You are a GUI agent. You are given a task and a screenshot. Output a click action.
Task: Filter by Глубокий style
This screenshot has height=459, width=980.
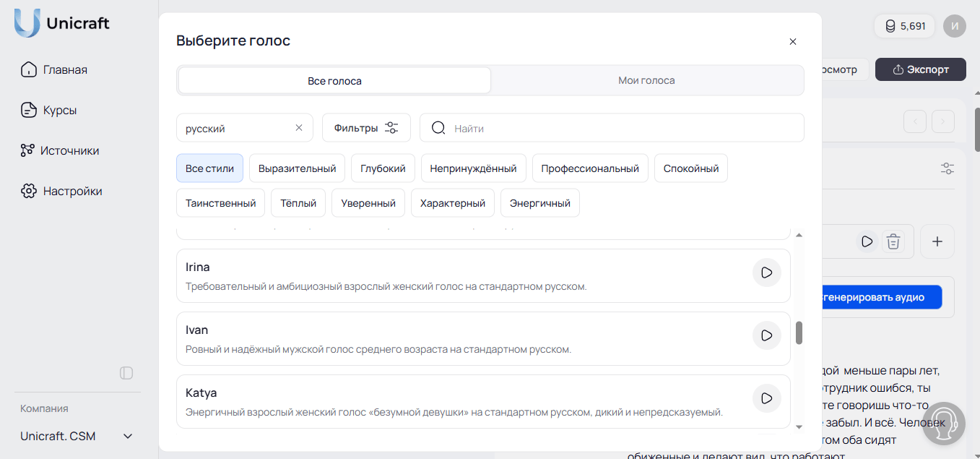[383, 168]
